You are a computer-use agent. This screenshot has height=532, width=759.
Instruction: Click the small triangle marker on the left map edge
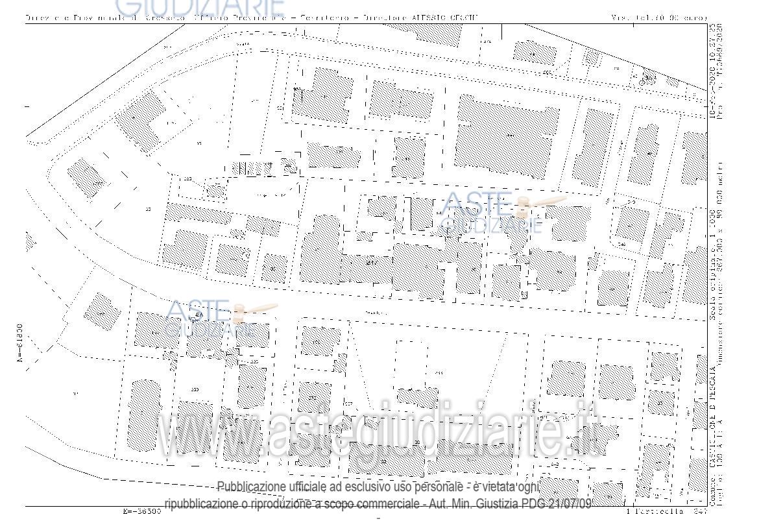tap(30, 242)
